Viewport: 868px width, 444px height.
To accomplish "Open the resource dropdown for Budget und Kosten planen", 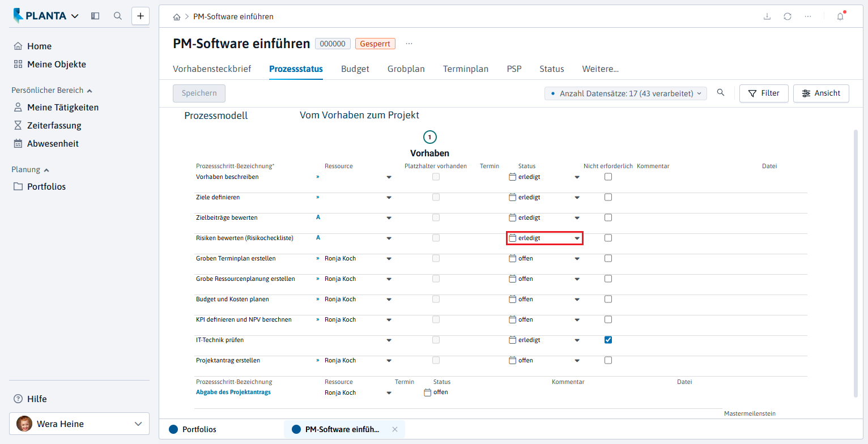I will [389, 300].
